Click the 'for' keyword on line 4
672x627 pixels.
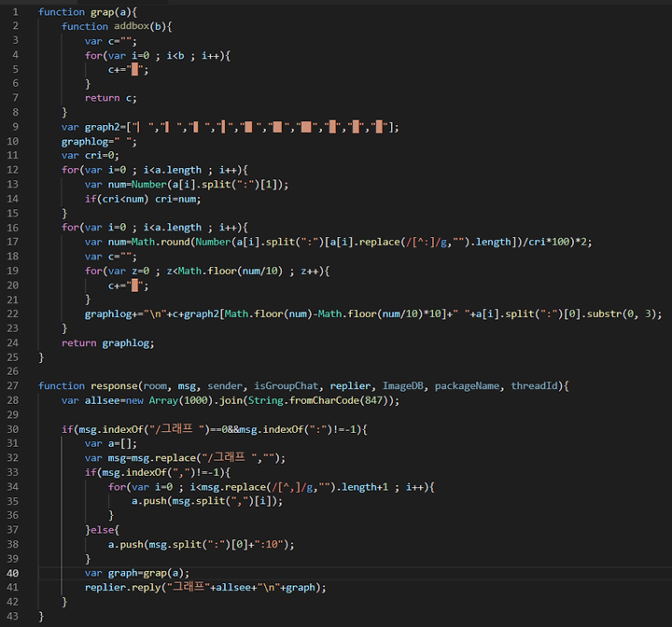tap(93, 56)
